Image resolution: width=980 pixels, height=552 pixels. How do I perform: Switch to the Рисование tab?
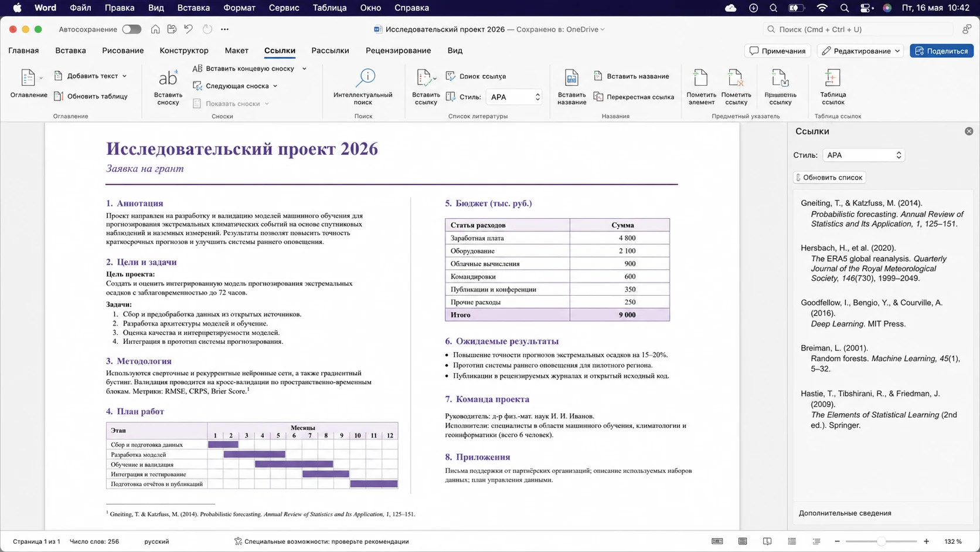pos(122,50)
